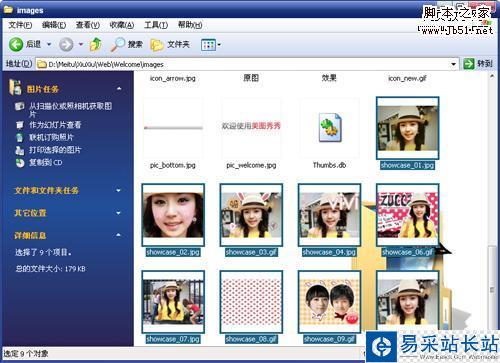Click the vertical scrollbar up arrow

492,76
